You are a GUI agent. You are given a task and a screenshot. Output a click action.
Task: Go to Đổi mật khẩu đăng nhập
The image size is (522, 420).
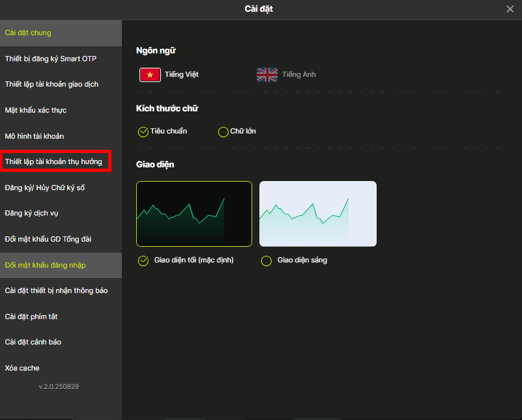tap(45, 265)
